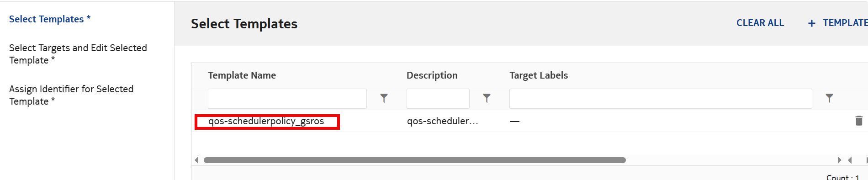Click the right arrow of the horizontal scrollbar
Image resolution: width=868 pixels, height=180 pixels.
pyautogui.click(x=839, y=160)
